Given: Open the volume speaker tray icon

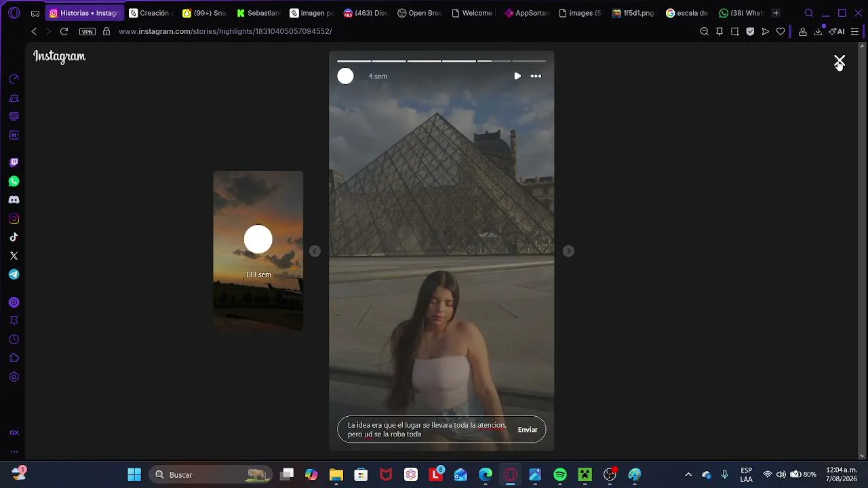Looking at the screenshot, I should click(x=781, y=474).
